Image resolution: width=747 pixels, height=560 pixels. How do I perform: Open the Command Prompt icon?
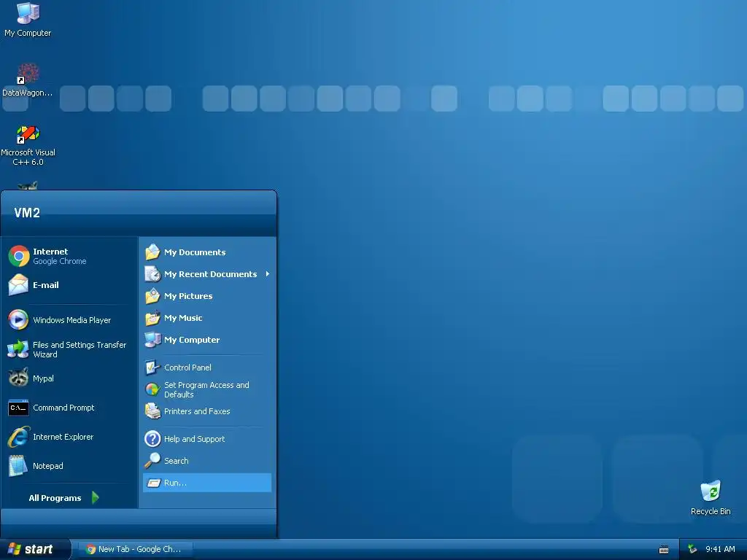point(18,408)
